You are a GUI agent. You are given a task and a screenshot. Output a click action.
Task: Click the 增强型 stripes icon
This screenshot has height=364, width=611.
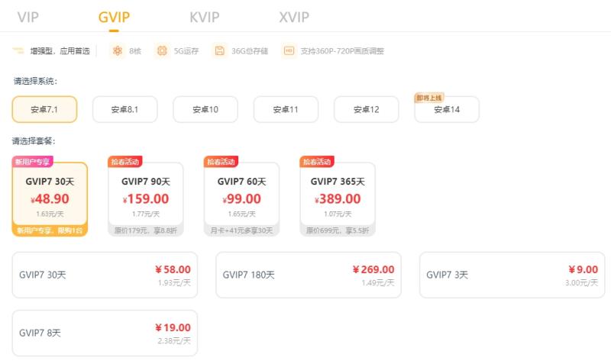pyautogui.click(x=18, y=50)
